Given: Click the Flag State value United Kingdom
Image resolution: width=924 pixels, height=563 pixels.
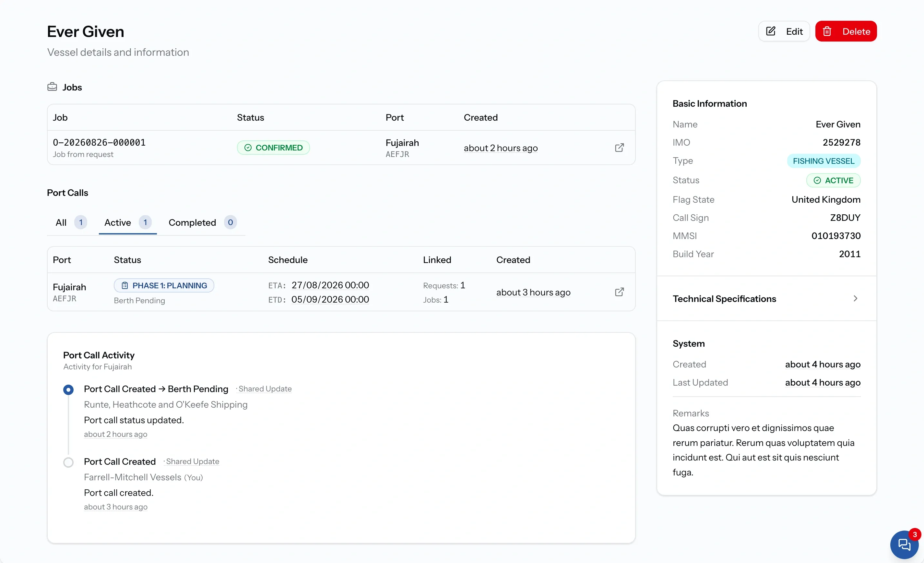Looking at the screenshot, I should (x=826, y=199).
